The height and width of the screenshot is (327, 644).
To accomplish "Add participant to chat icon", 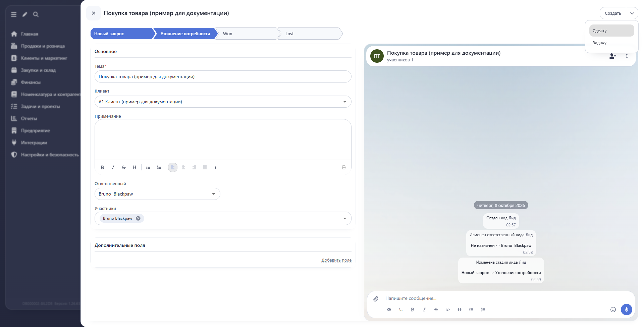I will point(613,56).
